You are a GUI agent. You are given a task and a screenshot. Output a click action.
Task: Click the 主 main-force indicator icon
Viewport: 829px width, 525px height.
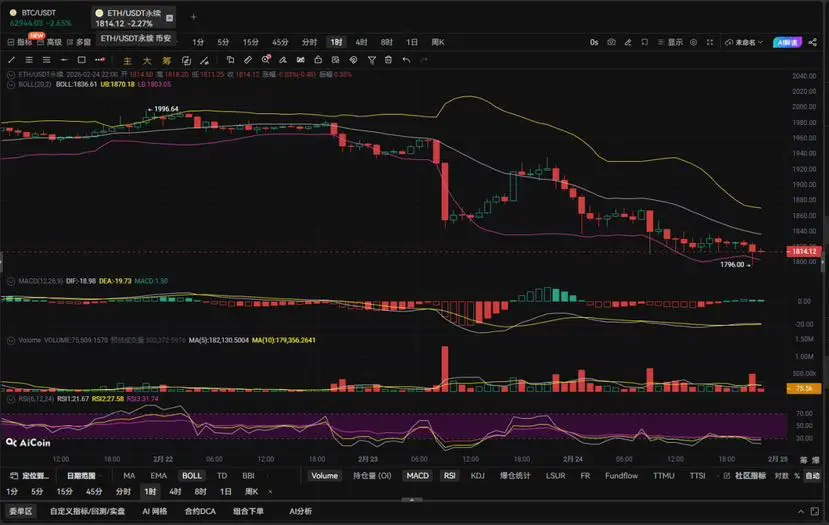click(x=127, y=61)
